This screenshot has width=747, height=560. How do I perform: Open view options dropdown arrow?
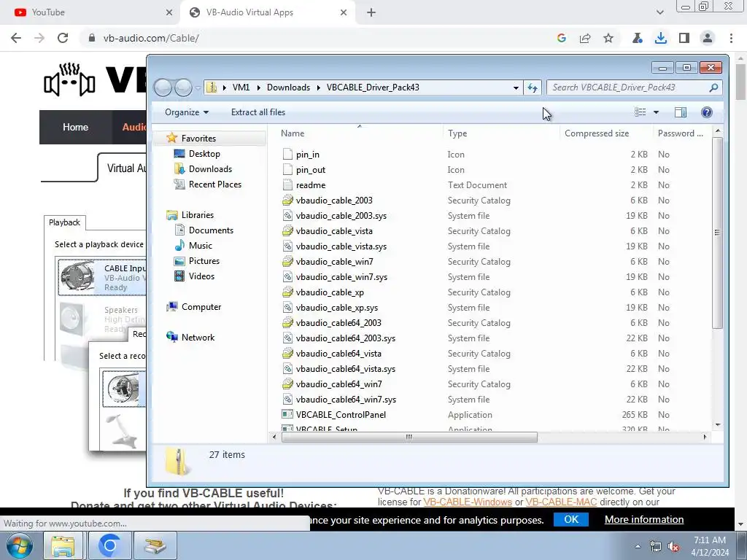click(656, 112)
